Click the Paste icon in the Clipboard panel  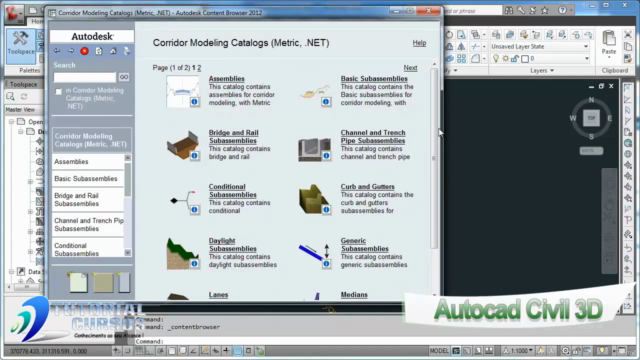coord(609,38)
